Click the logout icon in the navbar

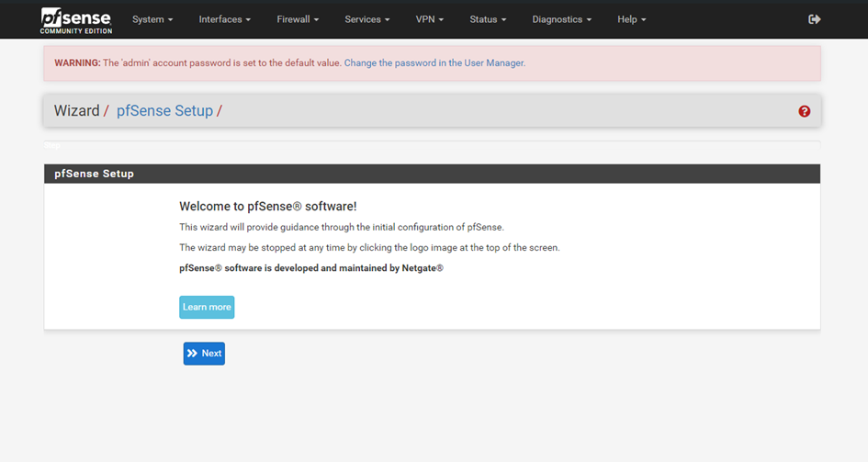click(814, 19)
